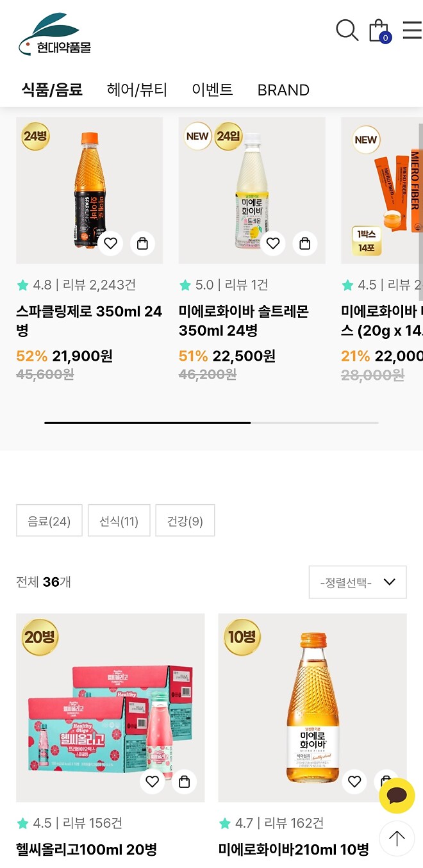Expand sort options via the chevron arrow

(389, 582)
